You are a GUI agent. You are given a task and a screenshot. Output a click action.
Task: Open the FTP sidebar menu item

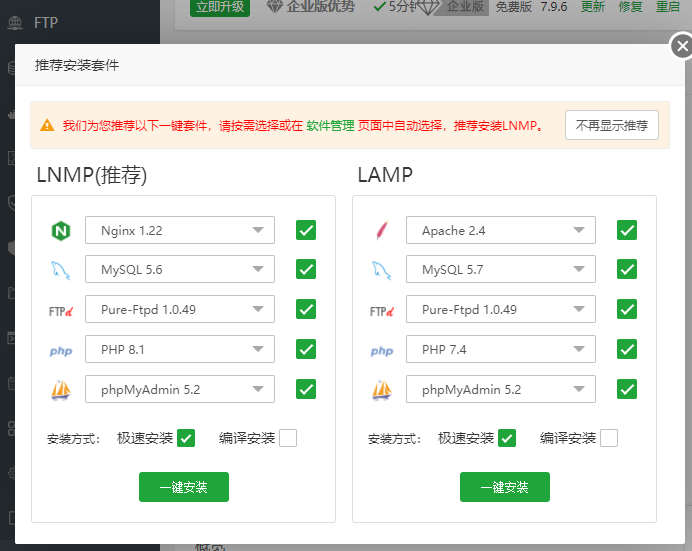45,22
